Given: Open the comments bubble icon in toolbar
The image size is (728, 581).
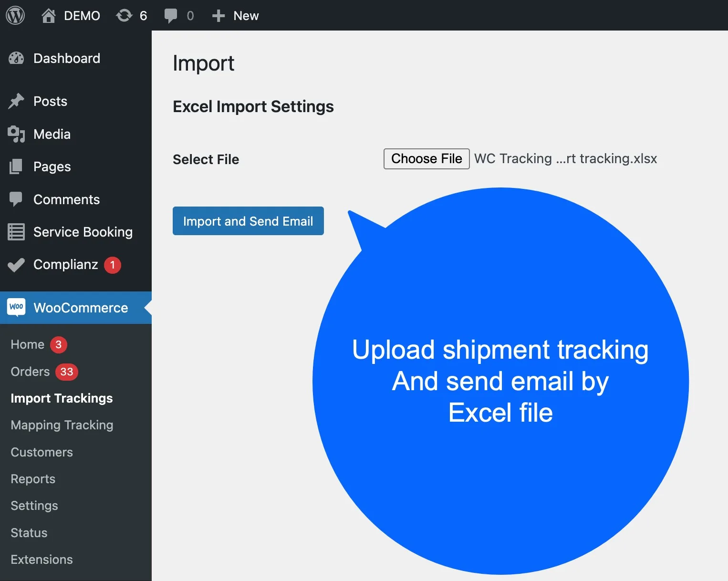Looking at the screenshot, I should tap(170, 16).
